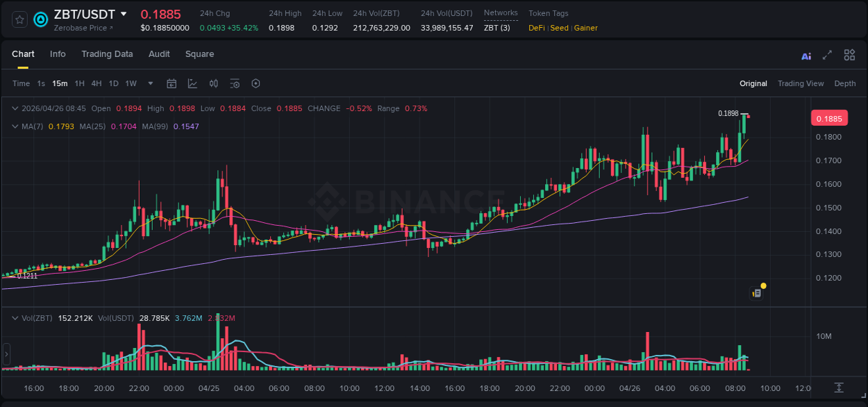Add ZBT/USDT to favorites star
Image resolution: width=868 pixels, height=407 pixels.
(19, 19)
